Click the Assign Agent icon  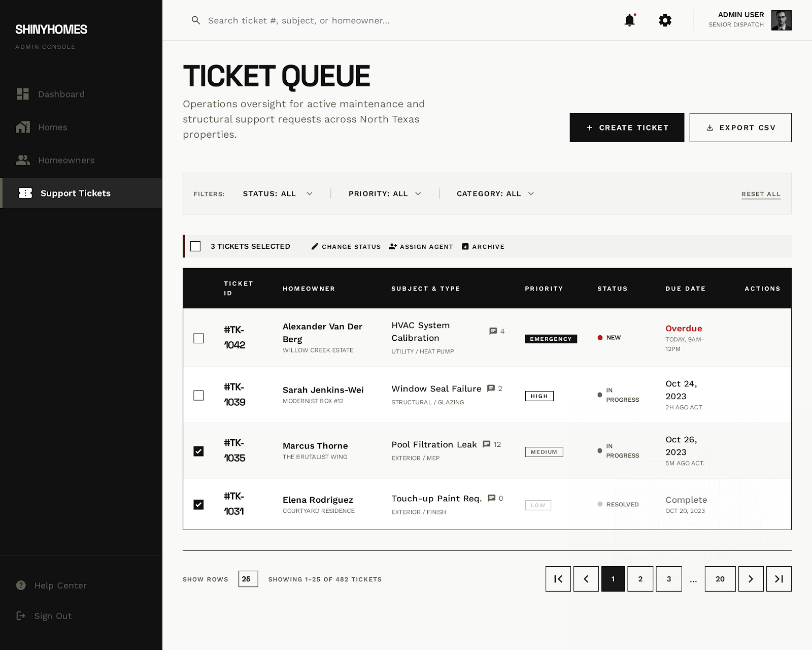click(393, 246)
